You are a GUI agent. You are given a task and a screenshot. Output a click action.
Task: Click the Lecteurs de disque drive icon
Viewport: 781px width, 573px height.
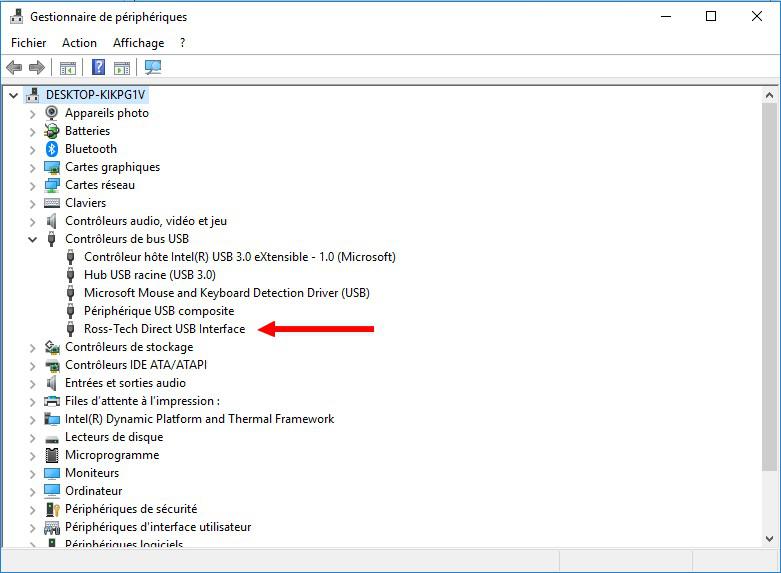pyautogui.click(x=52, y=438)
